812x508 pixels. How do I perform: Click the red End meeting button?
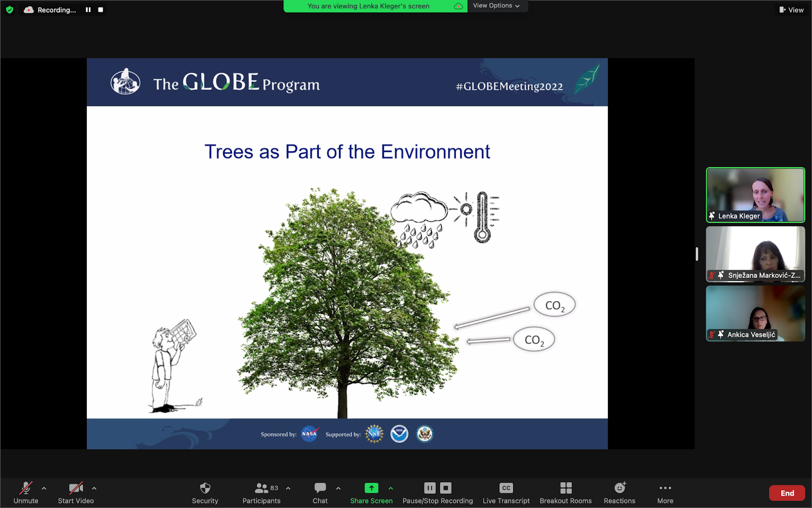(787, 493)
